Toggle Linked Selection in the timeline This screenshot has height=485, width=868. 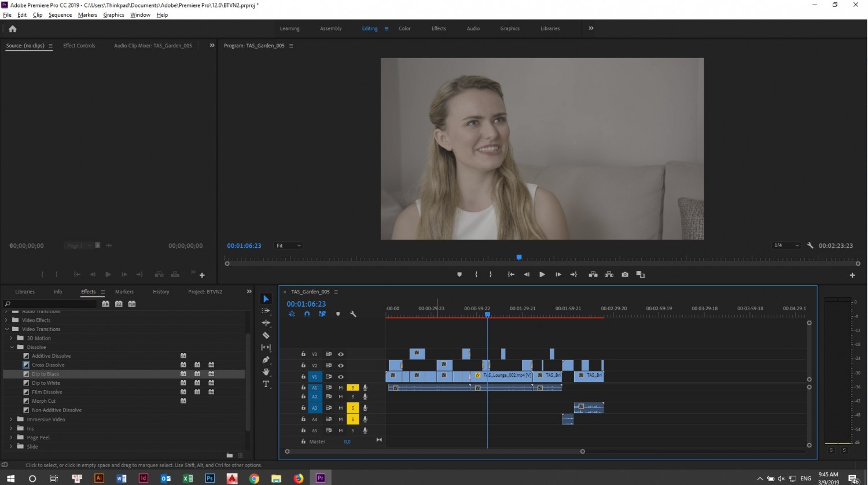coord(322,314)
